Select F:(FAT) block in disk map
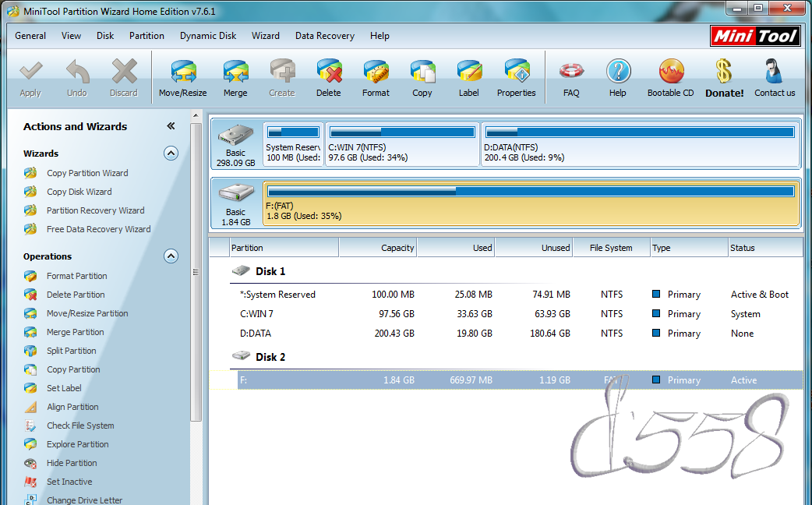812x505 pixels. (531, 203)
